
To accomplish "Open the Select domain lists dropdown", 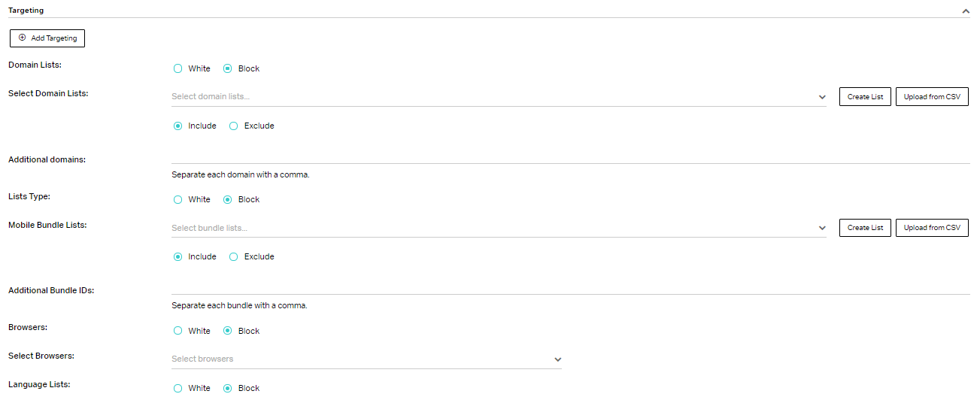I will tap(499, 96).
